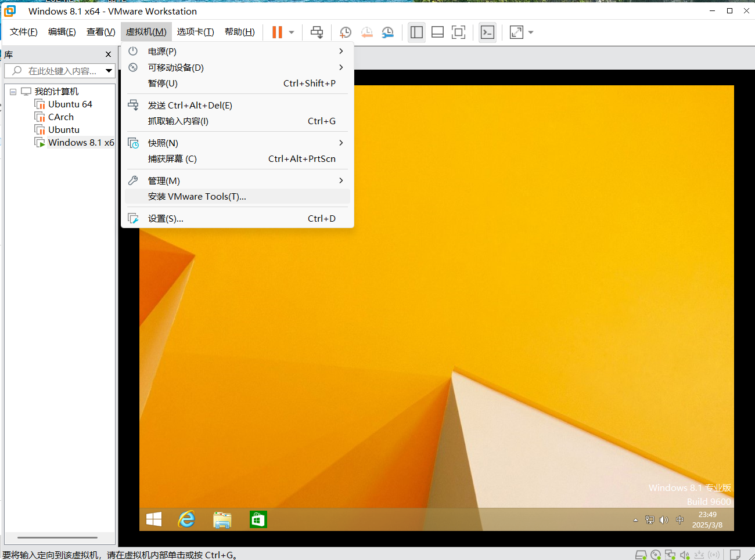Expand the 快照(N) submenu

pyautogui.click(x=237, y=143)
